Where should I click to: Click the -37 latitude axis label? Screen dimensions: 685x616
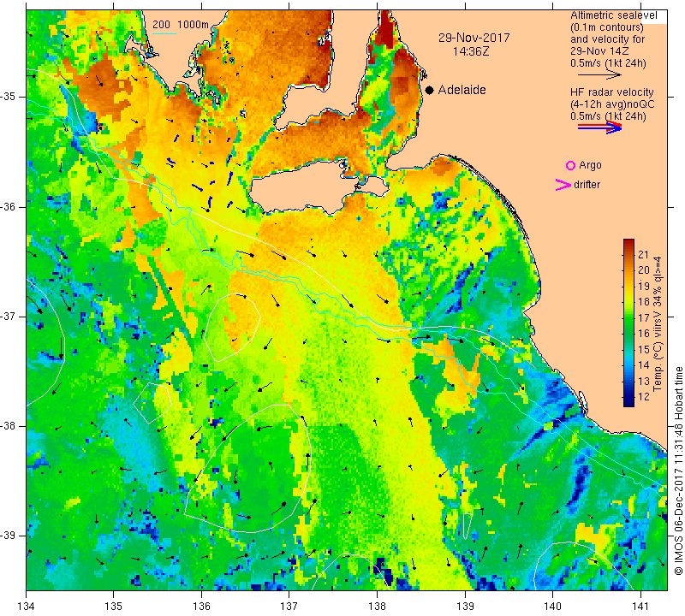(x=8, y=316)
